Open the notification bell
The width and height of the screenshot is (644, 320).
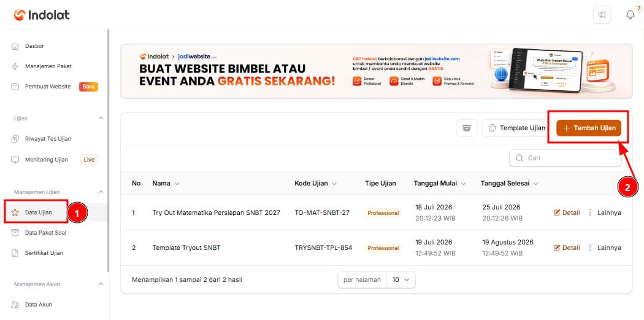630,15
